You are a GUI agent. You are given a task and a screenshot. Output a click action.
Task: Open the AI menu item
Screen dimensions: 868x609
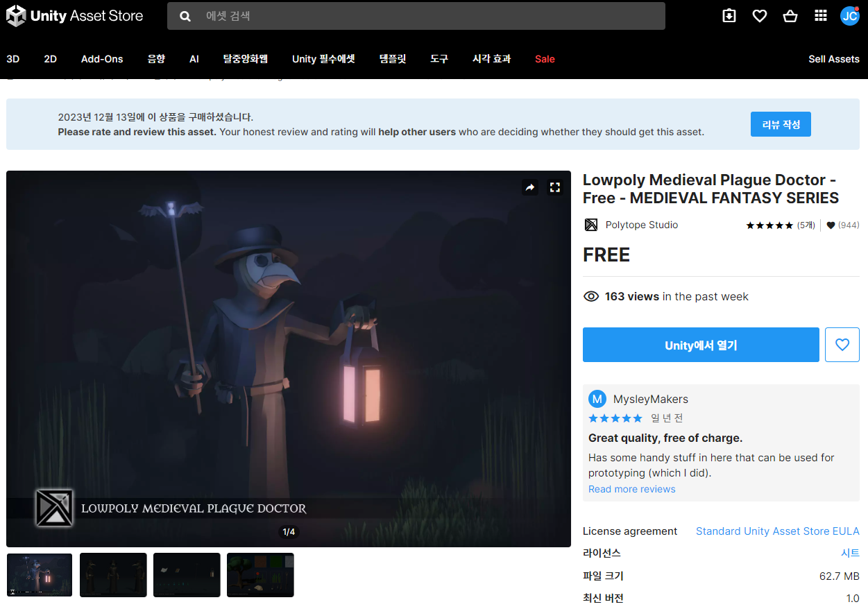[194, 59]
